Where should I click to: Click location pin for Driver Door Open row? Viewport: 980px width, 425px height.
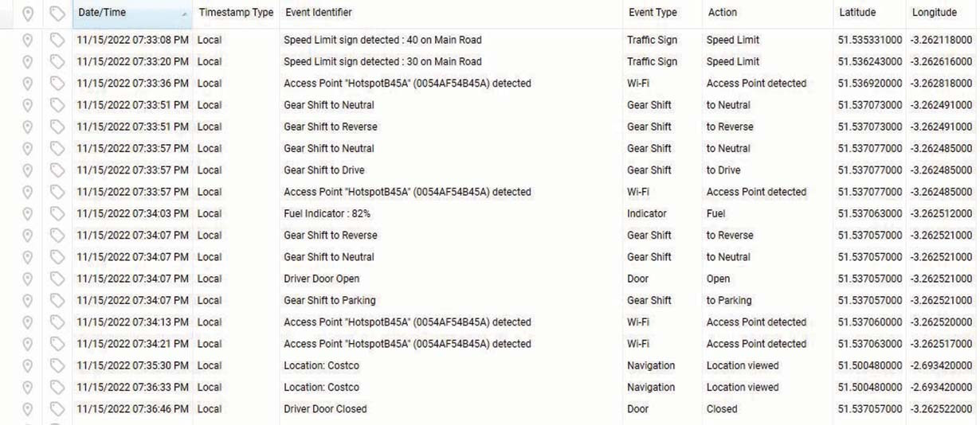pos(27,279)
